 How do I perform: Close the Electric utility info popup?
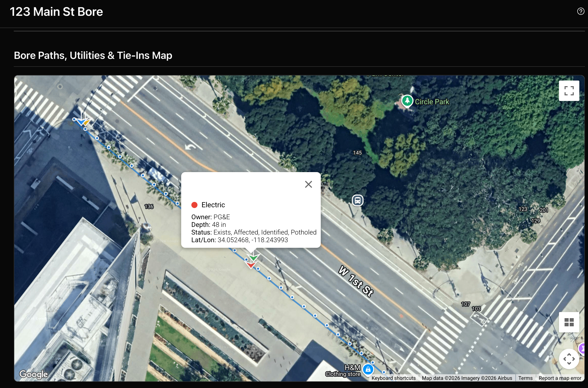(x=308, y=184)
